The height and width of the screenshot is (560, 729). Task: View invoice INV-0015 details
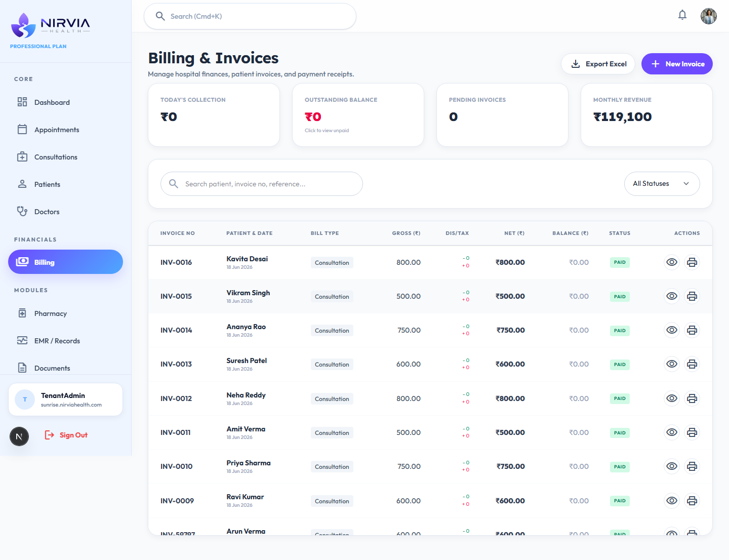tap(672, 296)
